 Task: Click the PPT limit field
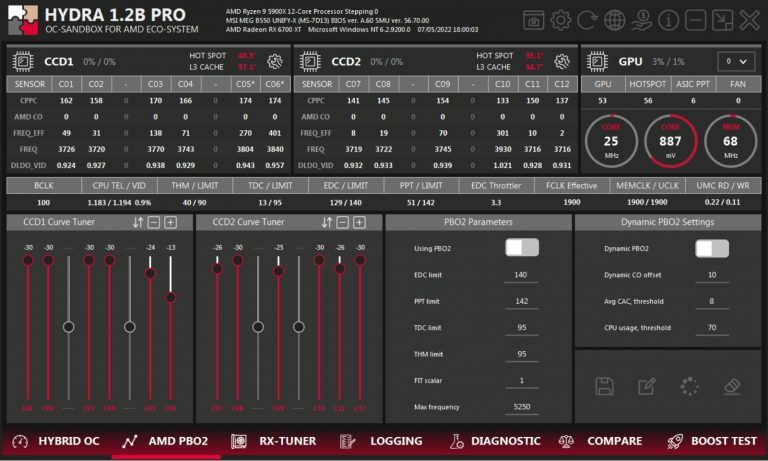point(521,302)
